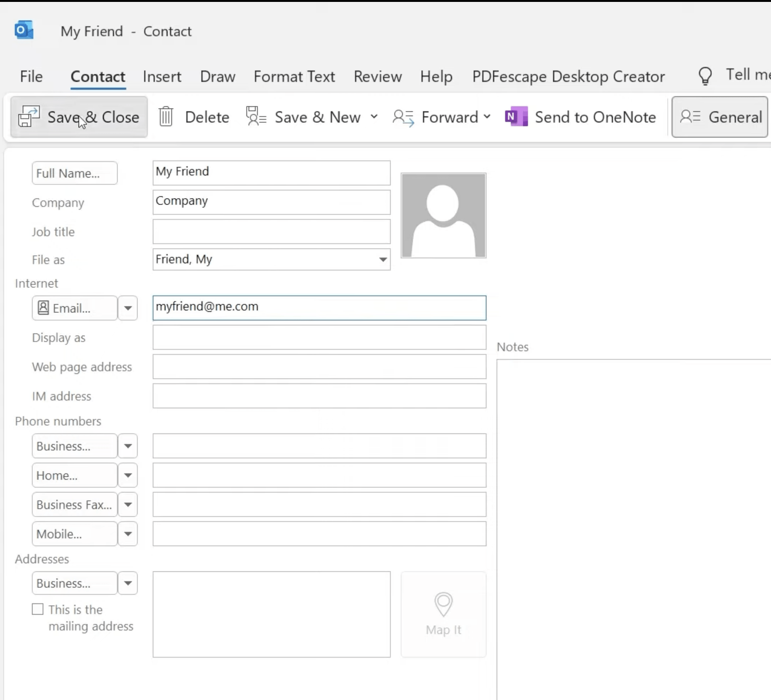This screenshot has width=771, height=700.
Task: Click the IM address field
Action: click(319, 396)
